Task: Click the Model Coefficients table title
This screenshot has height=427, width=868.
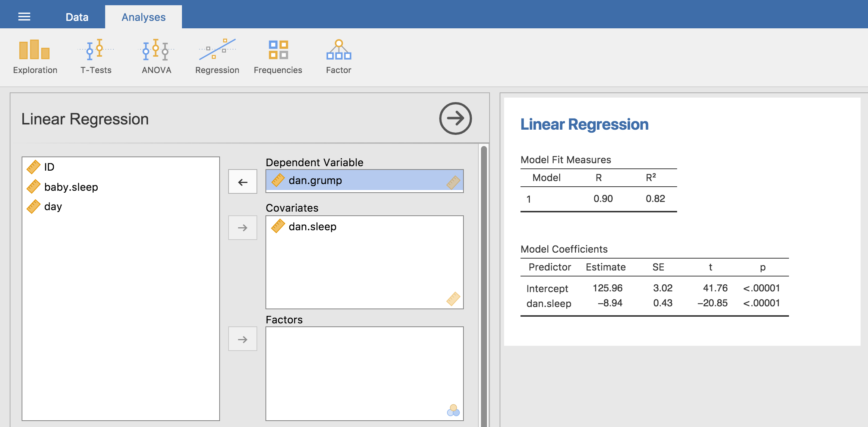Action: click(564, 249)
